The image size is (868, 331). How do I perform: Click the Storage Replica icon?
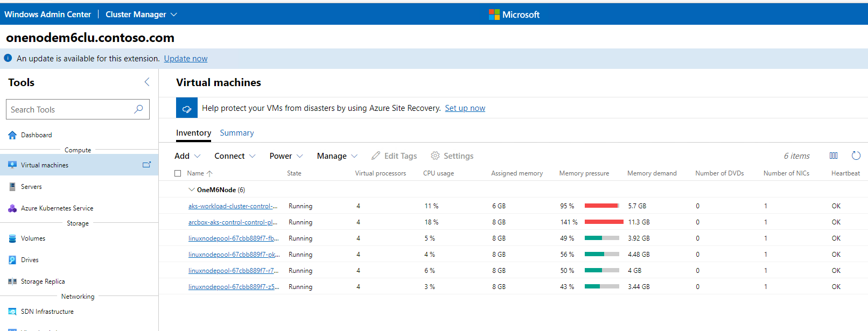coord(12,281)
